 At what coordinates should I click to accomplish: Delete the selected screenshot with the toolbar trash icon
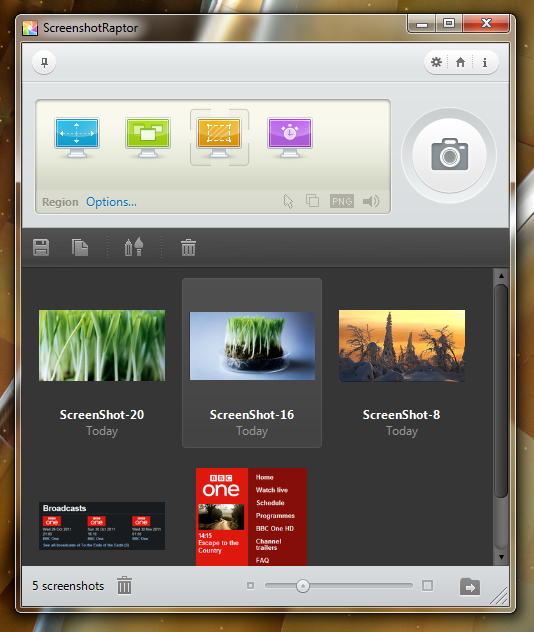click(188, 247)
